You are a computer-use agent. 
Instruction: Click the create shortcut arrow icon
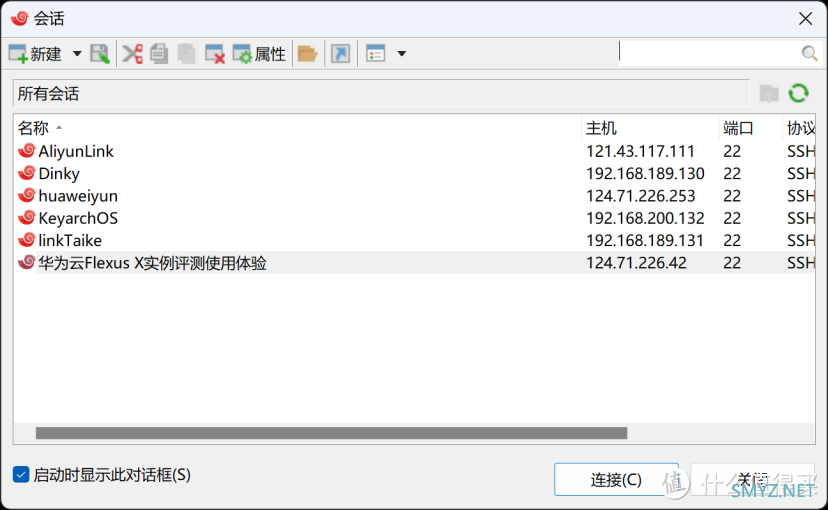pos(341,54)
